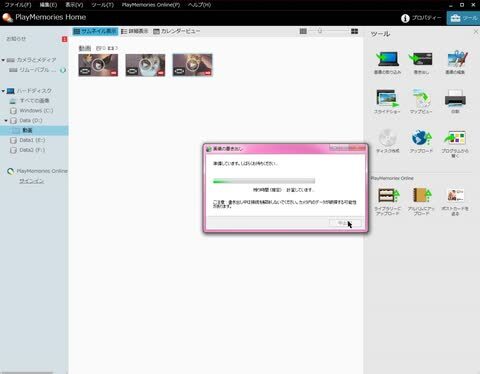Click the PlayMemories Home logo icon
Screen dimensions: 480x374
(7, 18)
